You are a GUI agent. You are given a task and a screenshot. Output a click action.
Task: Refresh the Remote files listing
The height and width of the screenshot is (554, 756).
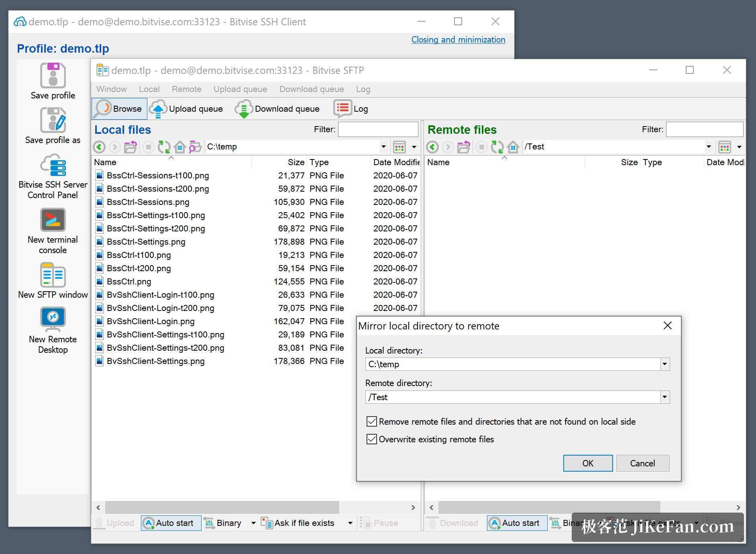tap(497, 147)
